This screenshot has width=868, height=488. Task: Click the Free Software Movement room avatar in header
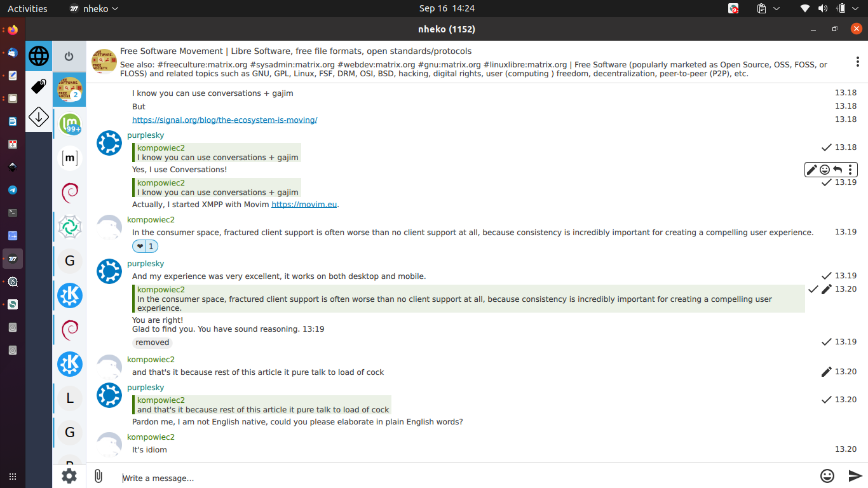[x=104, y=62]
